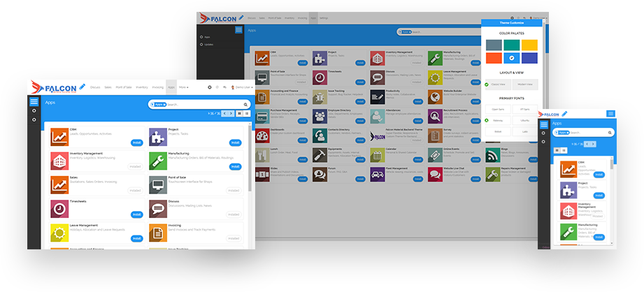Image resolution: width=644 pixels, height=292 pixels.
Task: Open the Manufacturing wrench icon in the left window
Action: (158, 161)
